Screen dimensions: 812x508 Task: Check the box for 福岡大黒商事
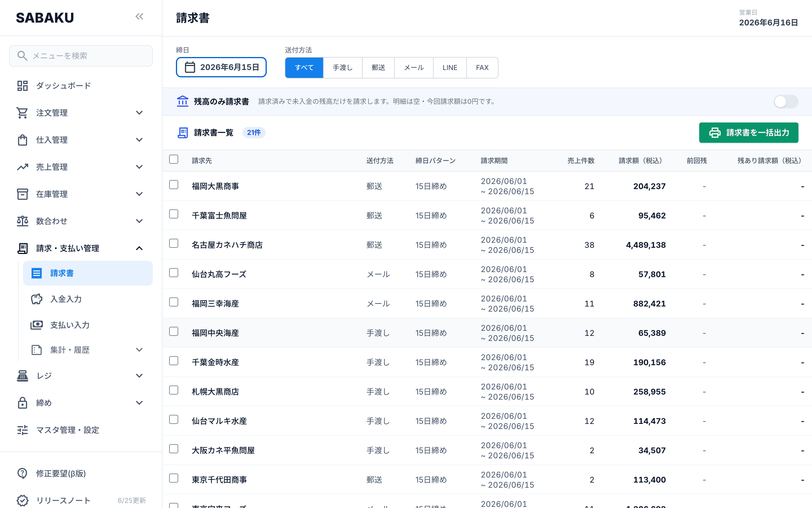point(174,185)
